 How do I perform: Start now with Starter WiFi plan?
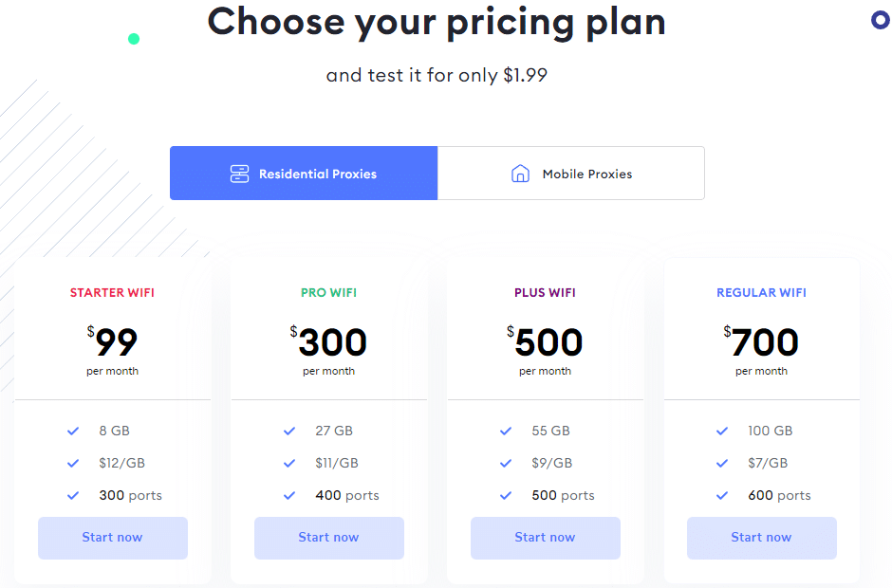112,538
